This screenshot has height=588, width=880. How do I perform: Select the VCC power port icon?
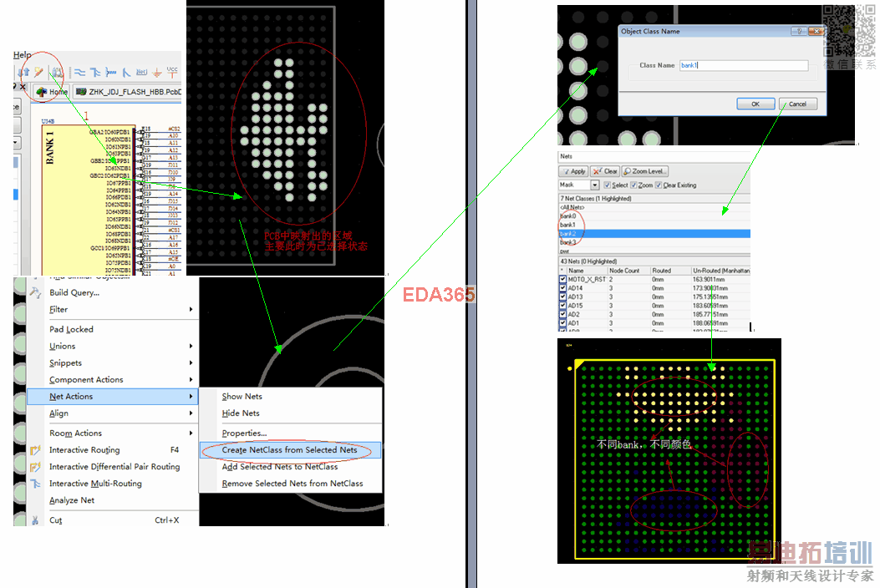click(x=171, y=72)
